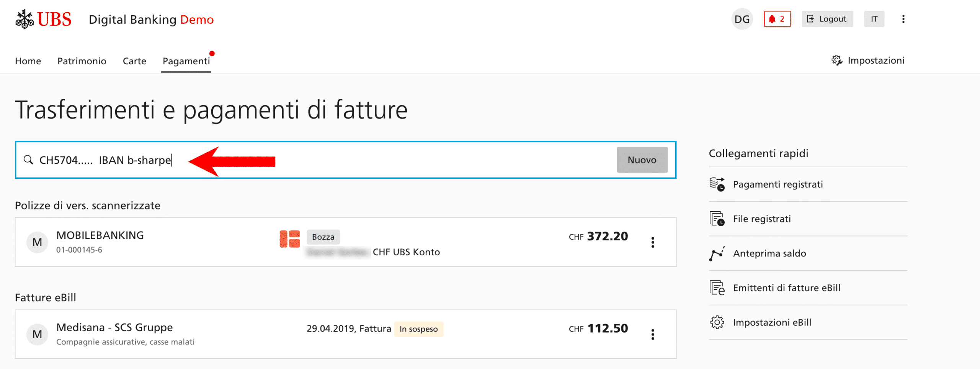Screen dimensions: 980x369
Task: Change language with the IT button
Action: point(874,19)
